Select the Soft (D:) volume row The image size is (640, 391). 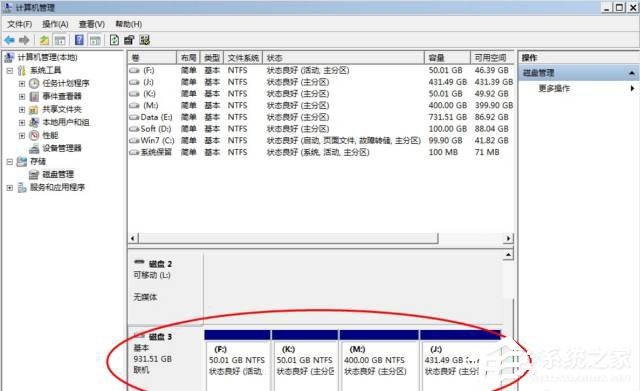point(321,129)
